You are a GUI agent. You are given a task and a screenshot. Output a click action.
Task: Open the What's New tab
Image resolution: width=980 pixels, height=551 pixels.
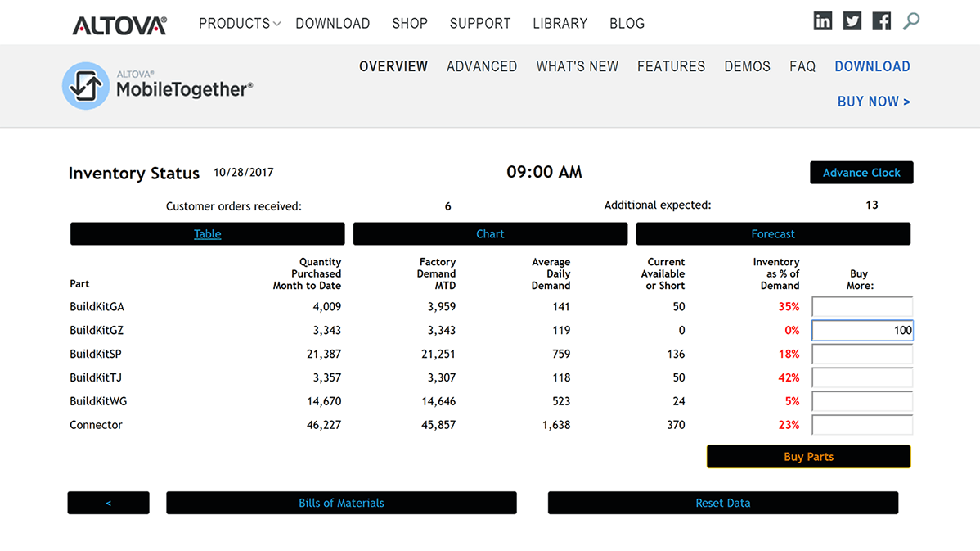(577, 66)
